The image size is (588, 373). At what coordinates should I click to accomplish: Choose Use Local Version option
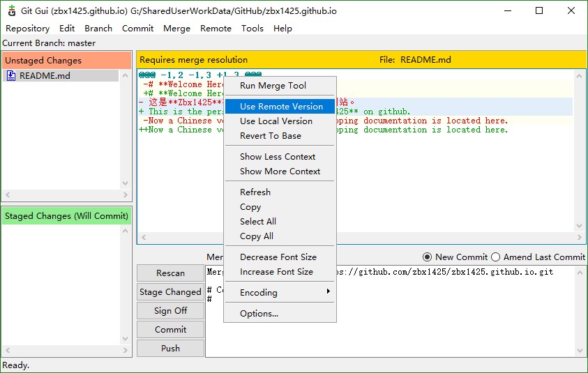(x=280, y=121)
